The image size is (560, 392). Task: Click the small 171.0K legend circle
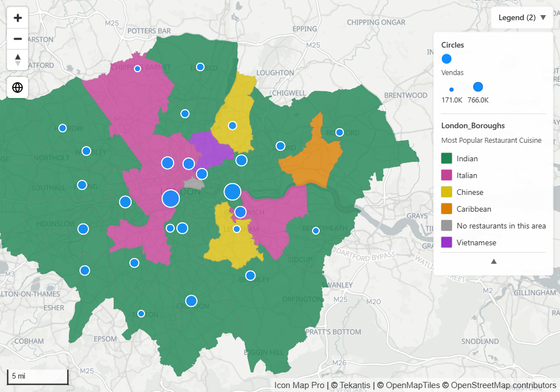pyautogui.click(x=451, y=89)
